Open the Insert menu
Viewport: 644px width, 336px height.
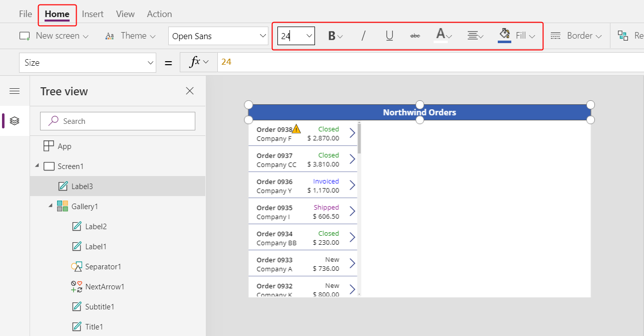click(93, 14)
